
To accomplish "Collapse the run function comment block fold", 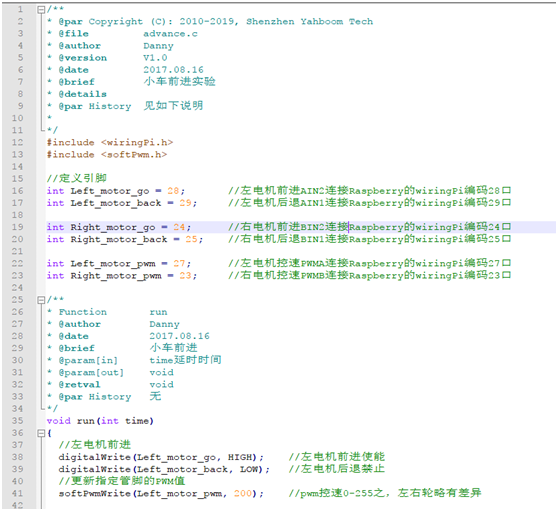I will point(41,300).
